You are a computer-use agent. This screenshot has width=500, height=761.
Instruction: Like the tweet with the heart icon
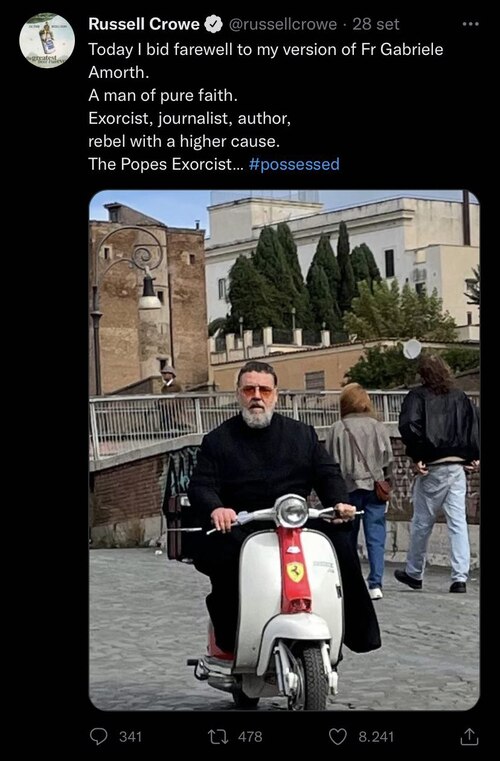tap(338, 736)
